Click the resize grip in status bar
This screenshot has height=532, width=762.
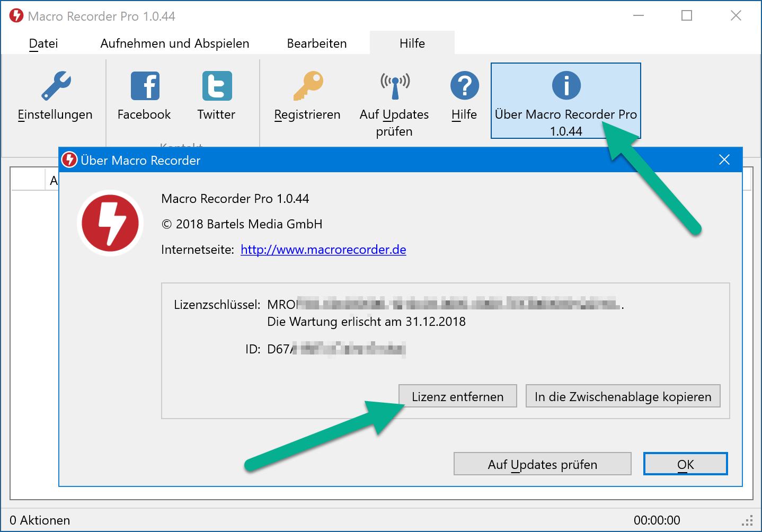pyautogui.click(x=748, y=520)
